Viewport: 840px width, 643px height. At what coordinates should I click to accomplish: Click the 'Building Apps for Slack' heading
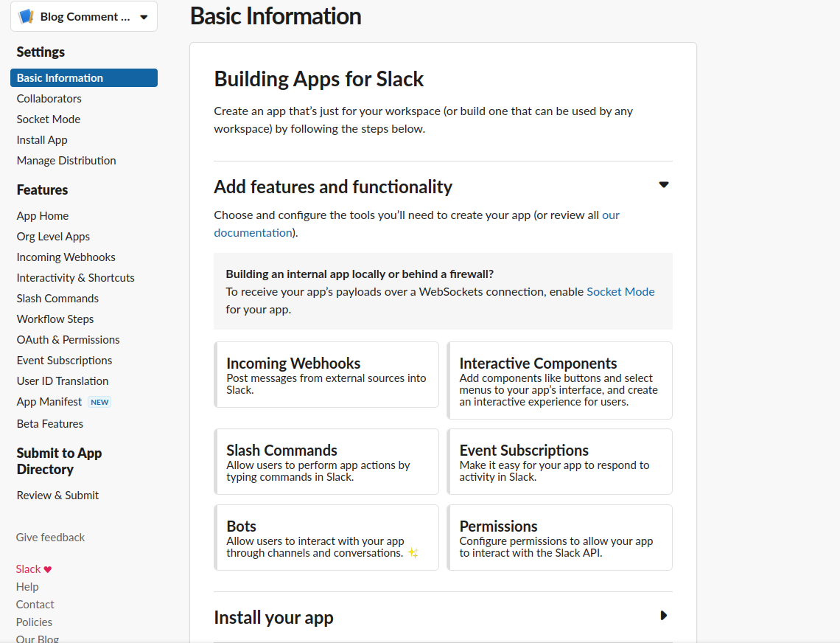(x=319, y=80)
